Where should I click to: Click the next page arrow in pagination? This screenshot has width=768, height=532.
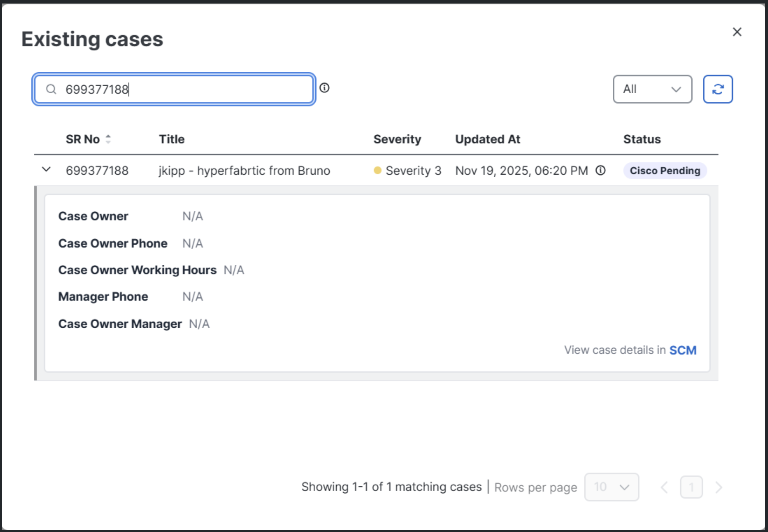click(718, 487)
